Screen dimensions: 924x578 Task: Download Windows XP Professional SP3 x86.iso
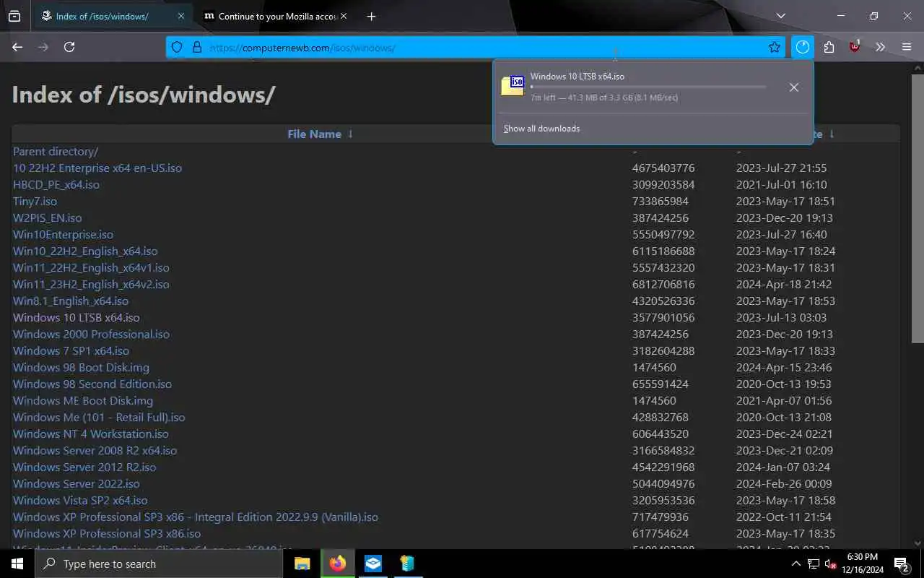tap(107, 534)
